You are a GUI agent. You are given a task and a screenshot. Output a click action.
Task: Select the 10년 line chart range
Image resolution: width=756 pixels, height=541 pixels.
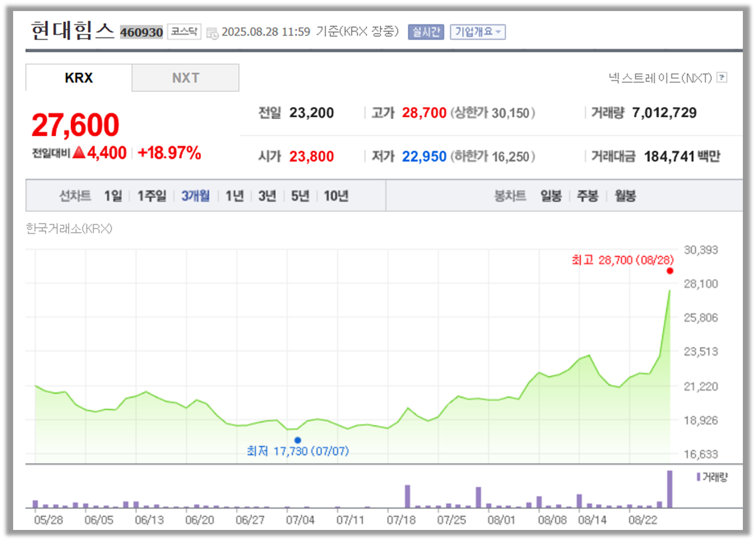pyautogui.click(x=336, y=196)
